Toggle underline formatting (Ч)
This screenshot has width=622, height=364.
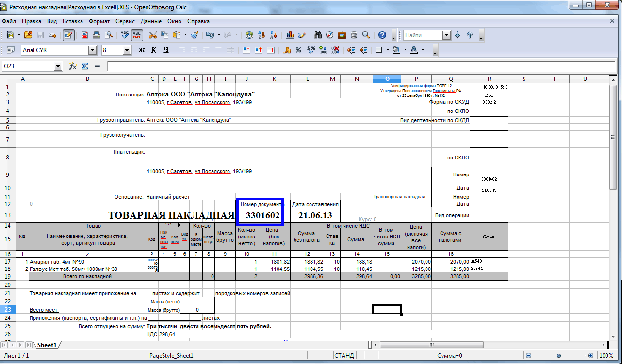coord(166,50)
